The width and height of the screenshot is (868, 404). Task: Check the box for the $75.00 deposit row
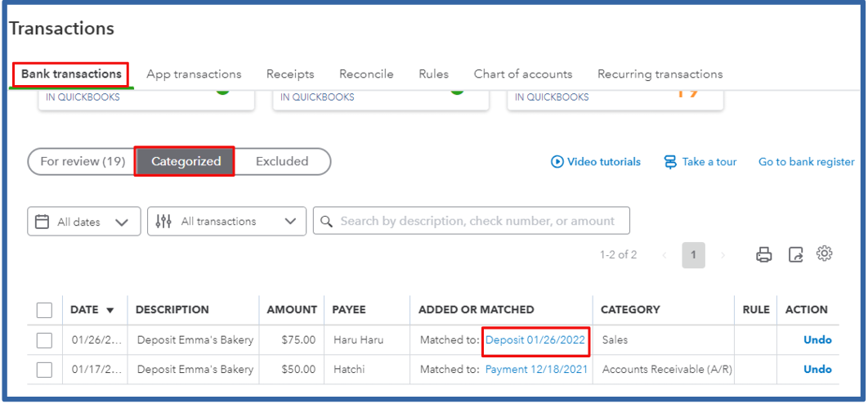[44, 340]
